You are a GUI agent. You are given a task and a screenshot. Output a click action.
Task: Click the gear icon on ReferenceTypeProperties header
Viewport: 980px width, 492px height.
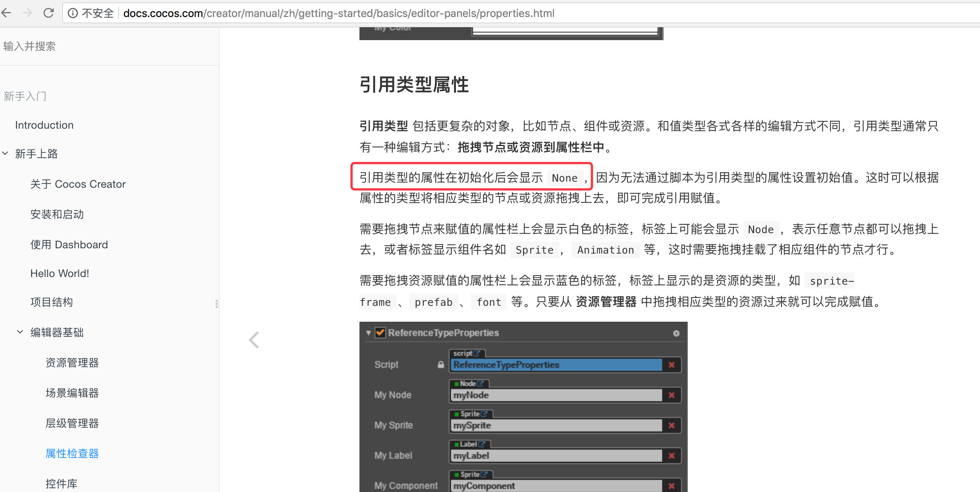pos(676,333)
